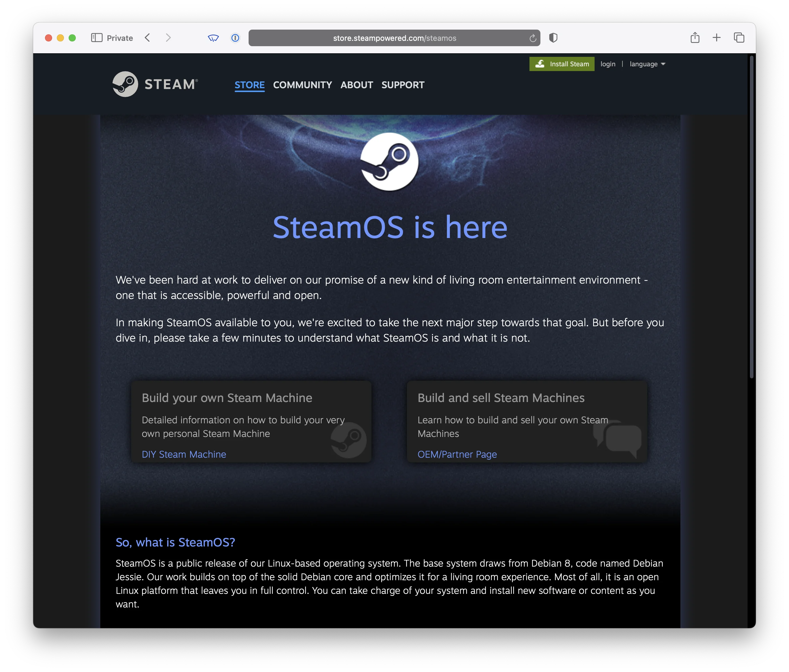Image resolution: width=789 pixels, height=672 pixels.
Task: Open the privacy report shield icon
Action: (553, 38)
